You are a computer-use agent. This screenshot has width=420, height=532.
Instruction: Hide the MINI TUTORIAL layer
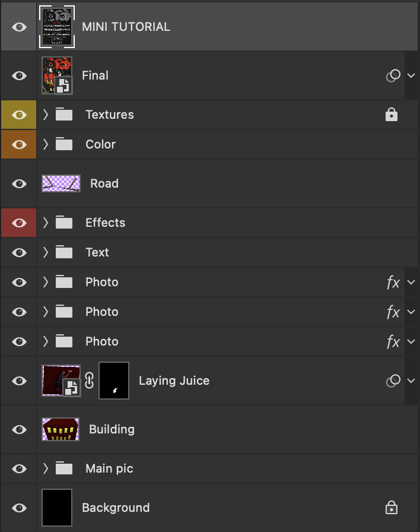click(20, 27)
